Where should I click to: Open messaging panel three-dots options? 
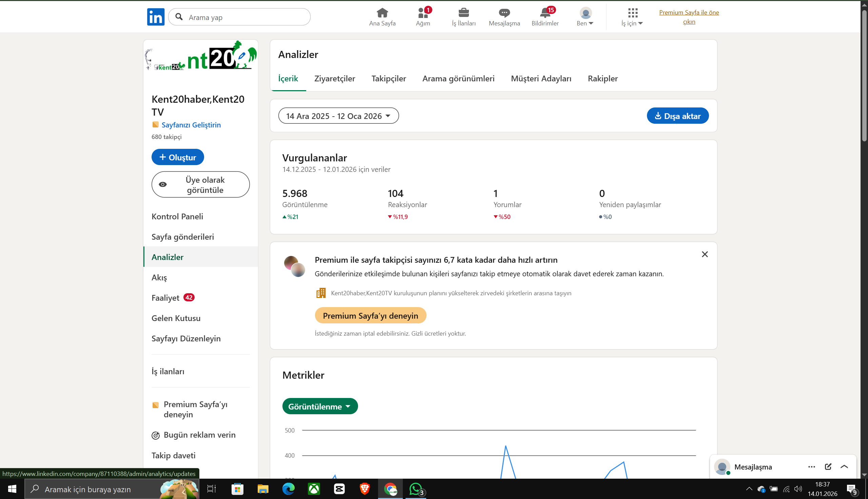click(811, 466)
